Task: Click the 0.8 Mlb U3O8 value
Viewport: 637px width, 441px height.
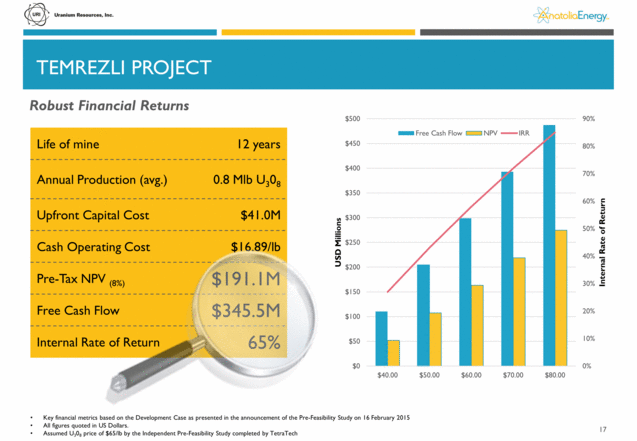Action: pos(247,180)
